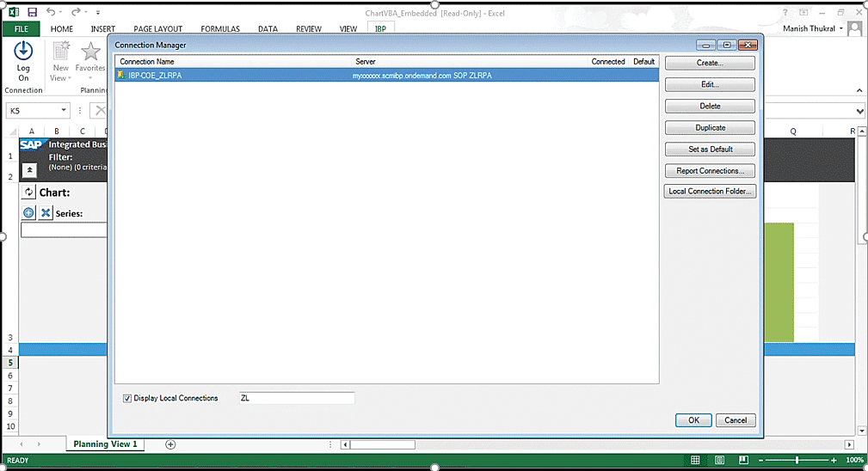Switch to Page Break Preview in status bar
This screenshot has height=471, width=868.
point(743,460)
